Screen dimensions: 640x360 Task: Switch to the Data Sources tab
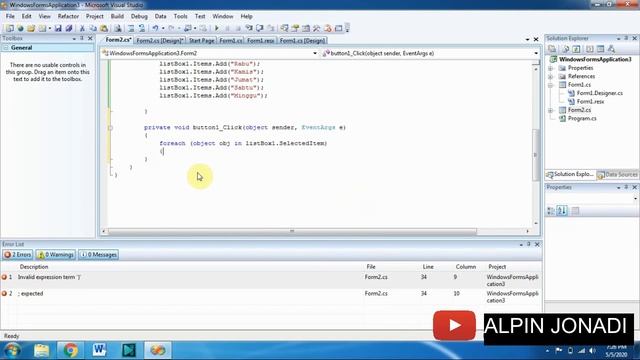click(618, 175)
